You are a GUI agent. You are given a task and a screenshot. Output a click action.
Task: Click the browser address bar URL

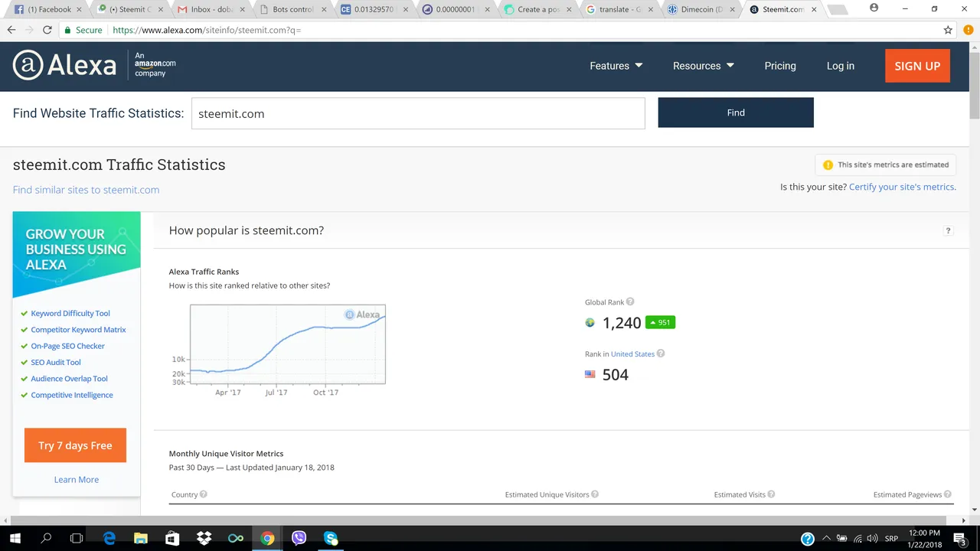tap(207, 30)
